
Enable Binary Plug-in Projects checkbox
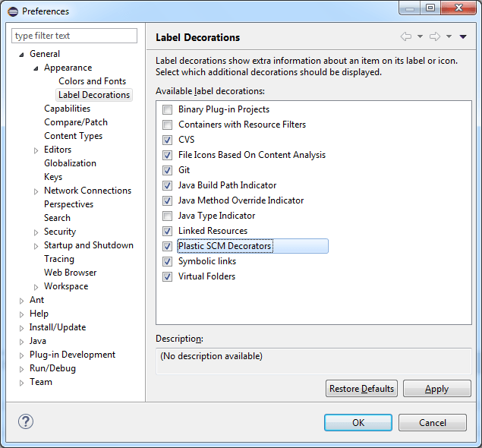tap(167, 109)
